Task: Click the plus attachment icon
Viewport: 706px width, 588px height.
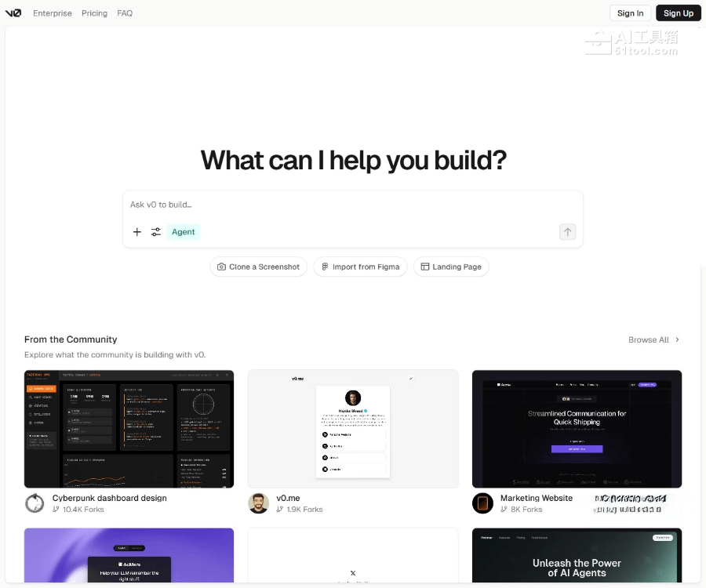Action: click(137, 232)
